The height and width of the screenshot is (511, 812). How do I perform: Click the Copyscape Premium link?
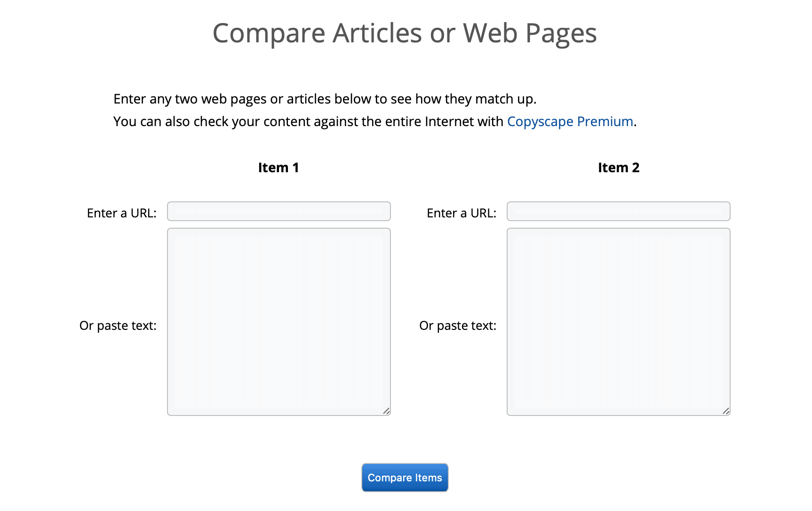point(570,121)
